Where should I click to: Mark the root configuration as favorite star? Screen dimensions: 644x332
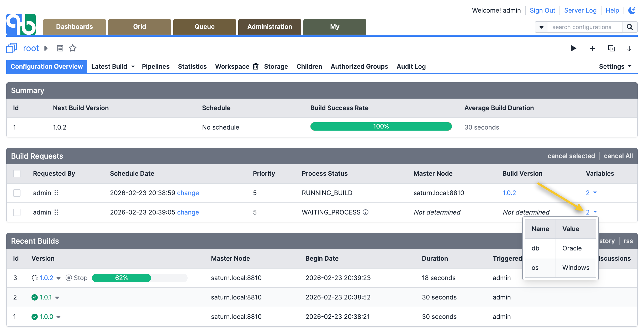73,48
